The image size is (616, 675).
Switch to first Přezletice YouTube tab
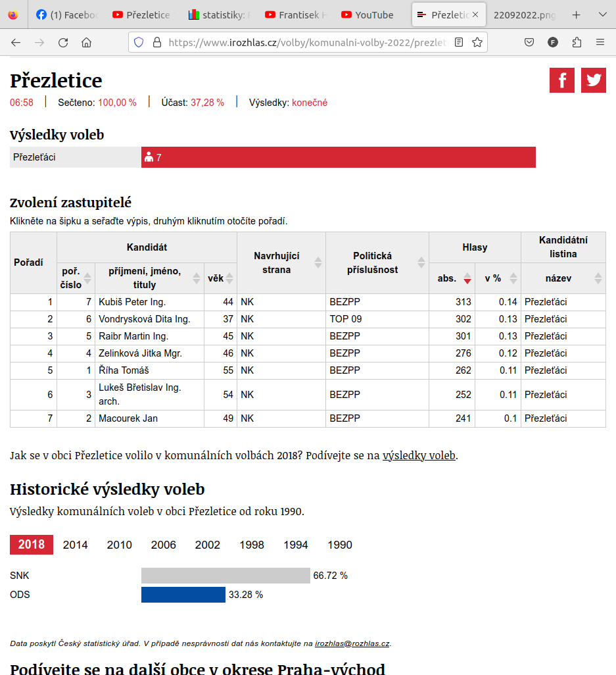[141, 15]
